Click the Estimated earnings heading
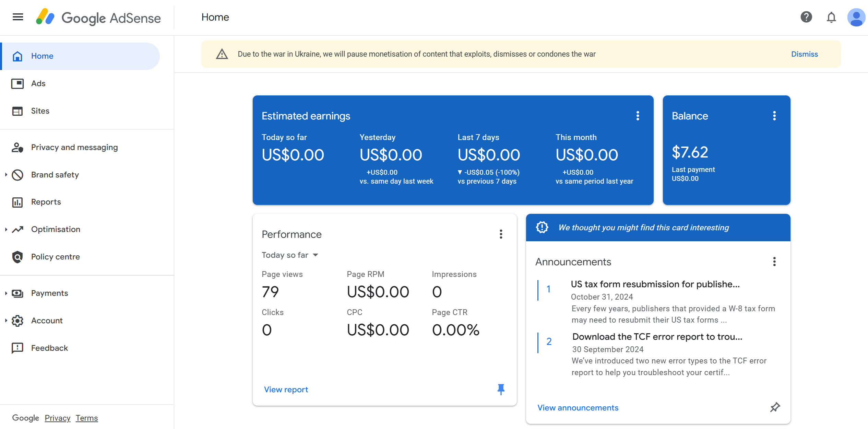The height and width of the screenshot is (429, 868). pos(306,116)
